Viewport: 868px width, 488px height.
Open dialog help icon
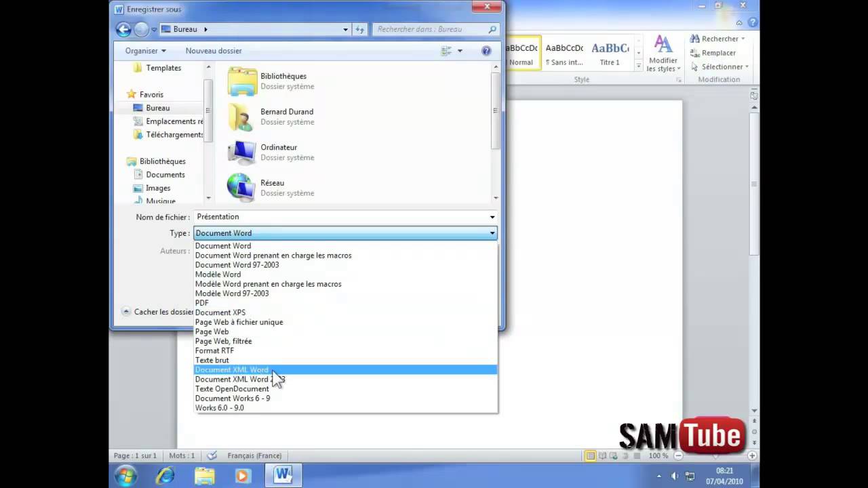486,51
